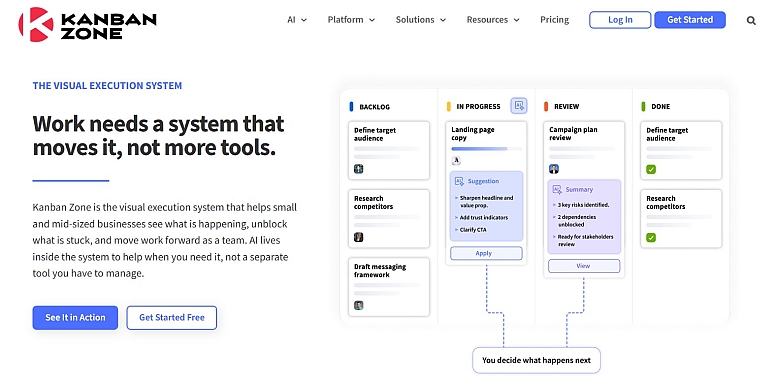776x381 pixels.
Task: Toggle the checkmark on Done Research competitors
Action: 651,238
